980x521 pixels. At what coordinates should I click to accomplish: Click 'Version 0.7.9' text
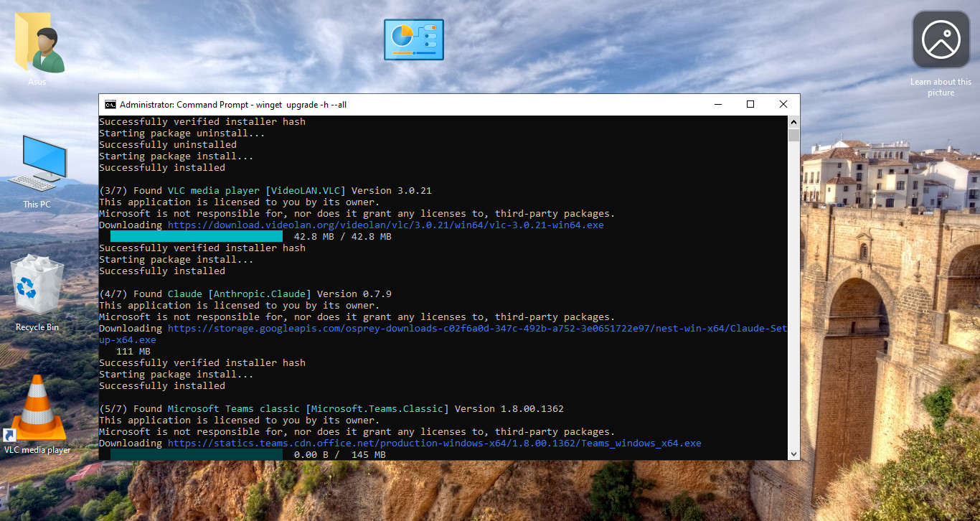(354, 294)
